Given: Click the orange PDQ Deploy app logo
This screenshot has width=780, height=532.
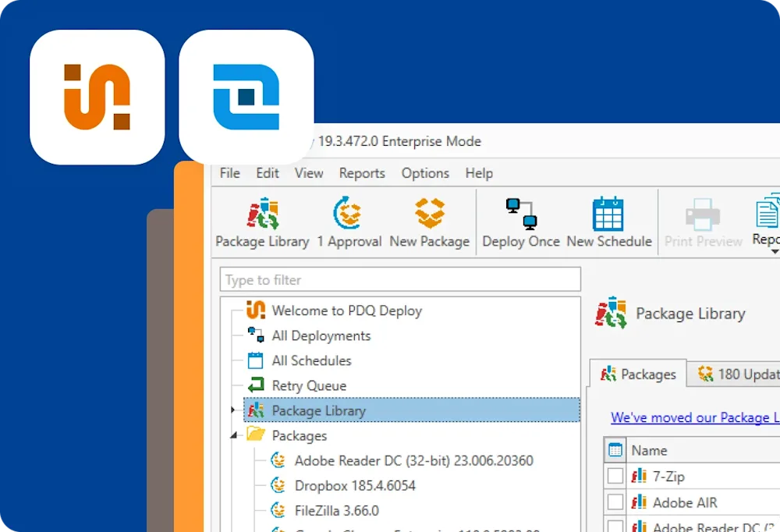Looking at the screenshot, I should coord(97,97).
